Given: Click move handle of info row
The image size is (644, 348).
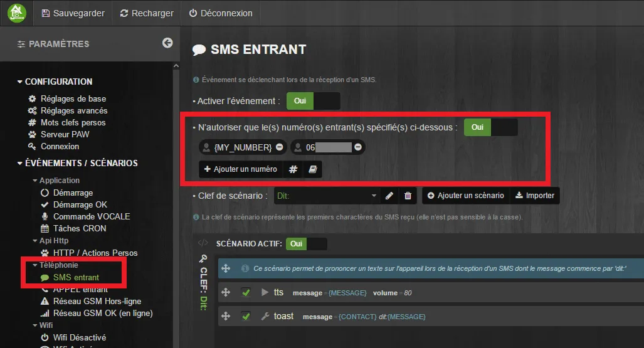Looking at the screenshot, I should click(x=226, y=269).
